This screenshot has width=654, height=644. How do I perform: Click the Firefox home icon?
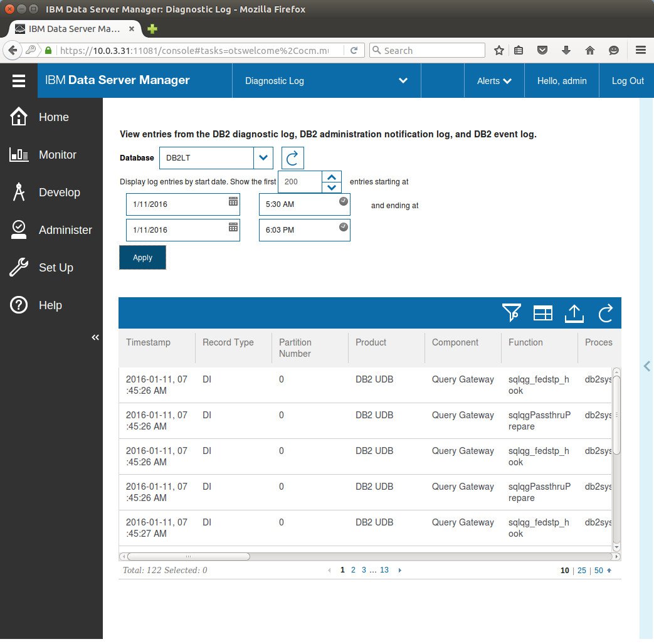tap(589, 50)
